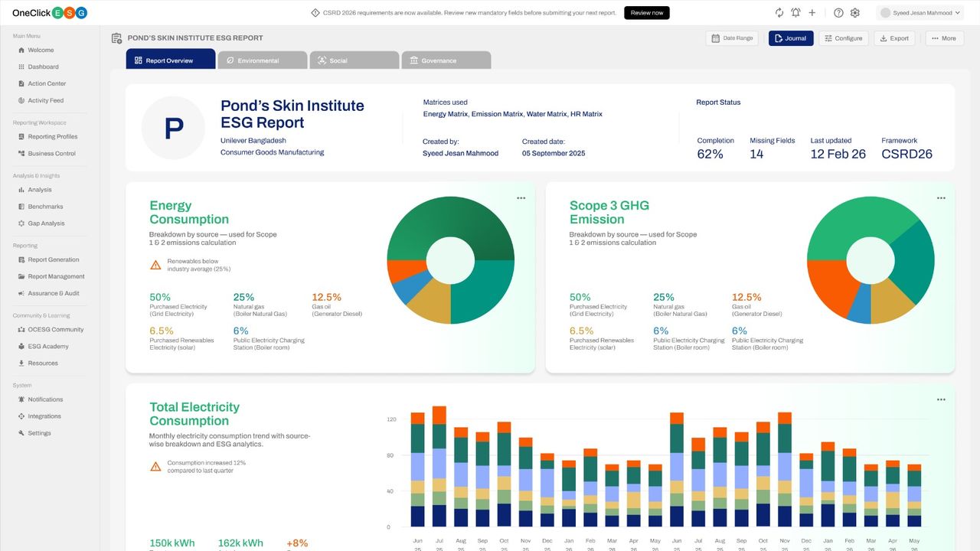Open Assurance & Audit in the sidebar
Viewport: 980px width, 551px height.
click(x=47, y=293)
